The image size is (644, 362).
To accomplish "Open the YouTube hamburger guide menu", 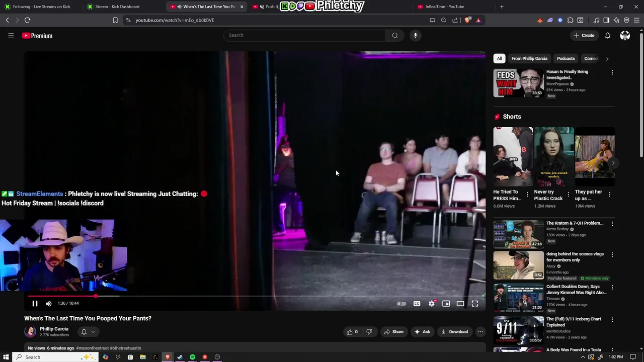I will click(x=11, y=35).
